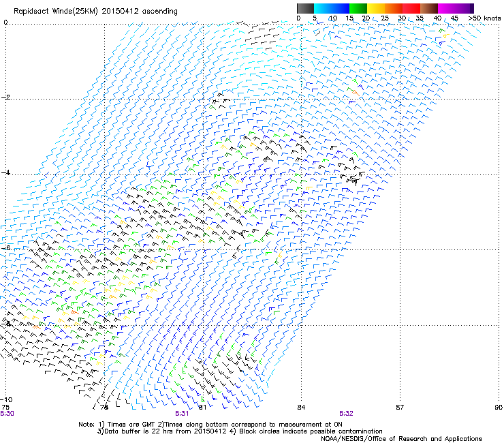The width and height of the screenshot is (504, 443).
Task: Click the green 15-20 knots color swatch
Action: (358, 8)
